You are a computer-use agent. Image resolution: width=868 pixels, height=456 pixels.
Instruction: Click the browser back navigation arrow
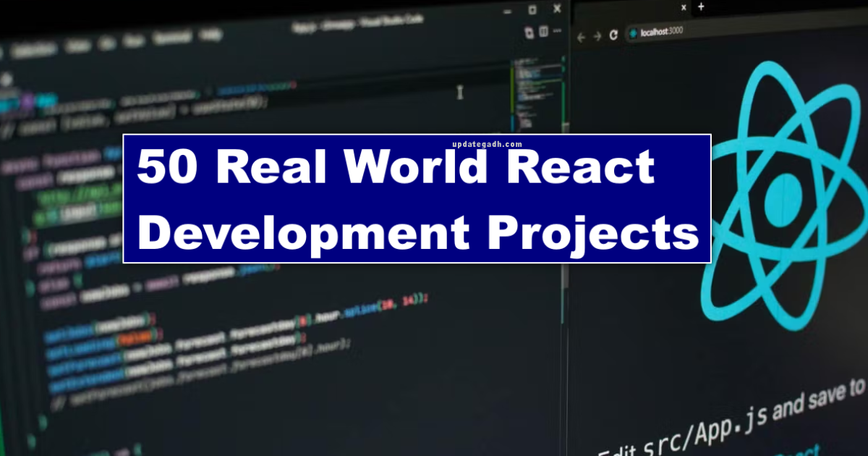click(581, 35)
